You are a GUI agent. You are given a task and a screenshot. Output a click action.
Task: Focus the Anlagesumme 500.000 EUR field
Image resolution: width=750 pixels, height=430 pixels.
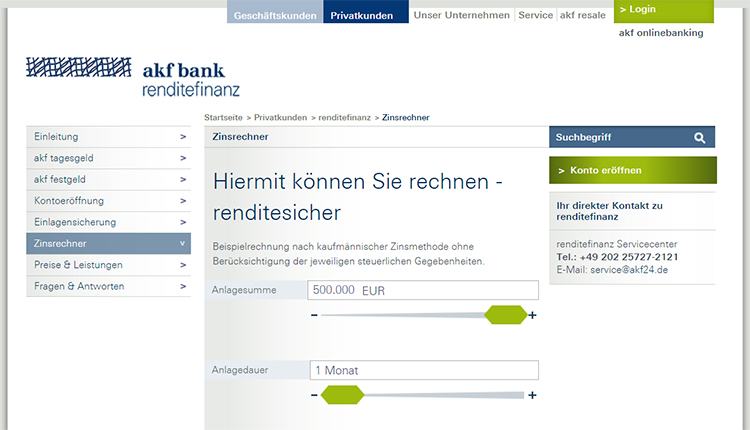tap(423, 290)
